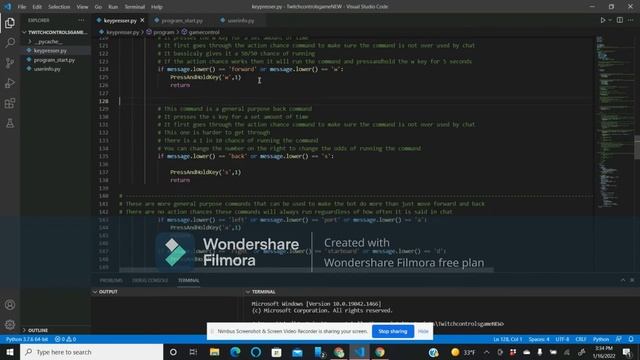The height and width of the screenshot is (360, 640).
Task: Expand the __pycache__ folder
Action: click(56, 42)
